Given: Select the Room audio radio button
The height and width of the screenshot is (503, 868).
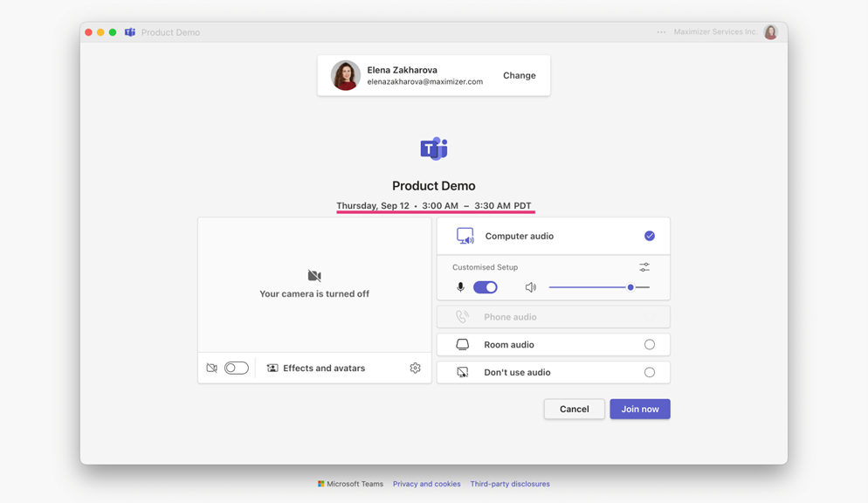Looking at the screenshot, I should (650, 345).
